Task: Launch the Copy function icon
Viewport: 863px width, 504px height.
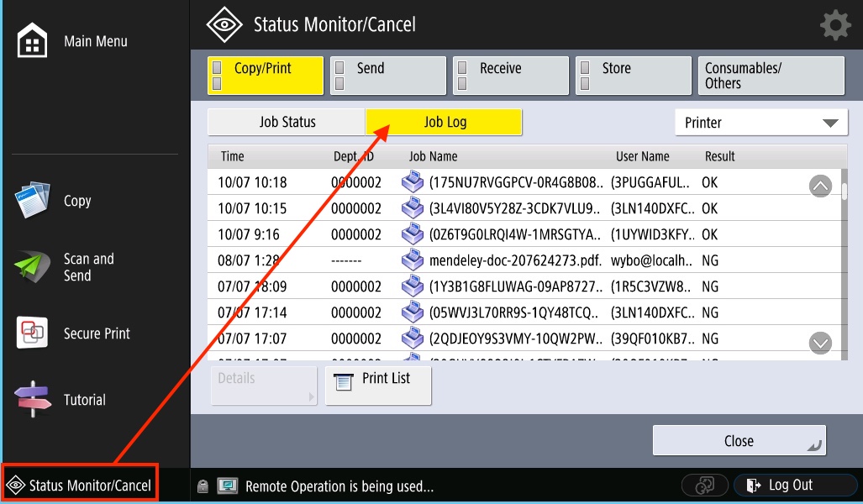Action: pos(33,201)
